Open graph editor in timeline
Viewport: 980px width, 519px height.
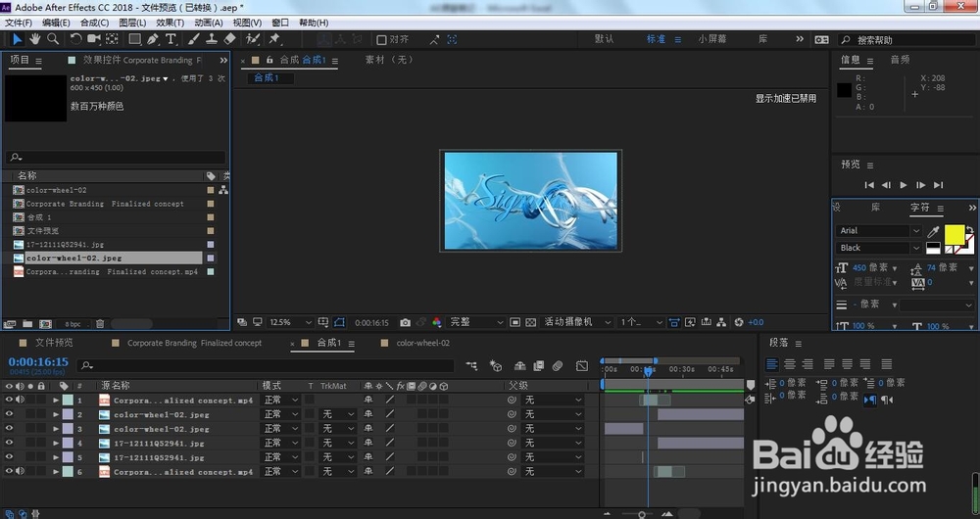[x=582, y=366]
